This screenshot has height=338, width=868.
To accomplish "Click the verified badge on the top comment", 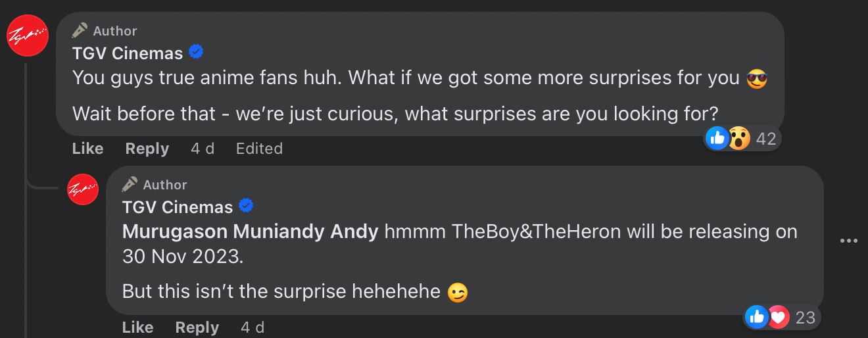I will pyautogui.click(x=196, y=51).
